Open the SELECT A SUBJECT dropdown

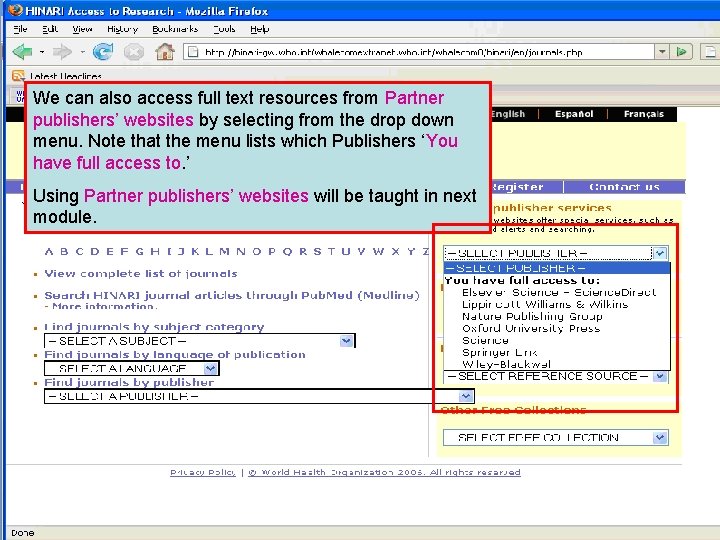(x=199, y=341)
